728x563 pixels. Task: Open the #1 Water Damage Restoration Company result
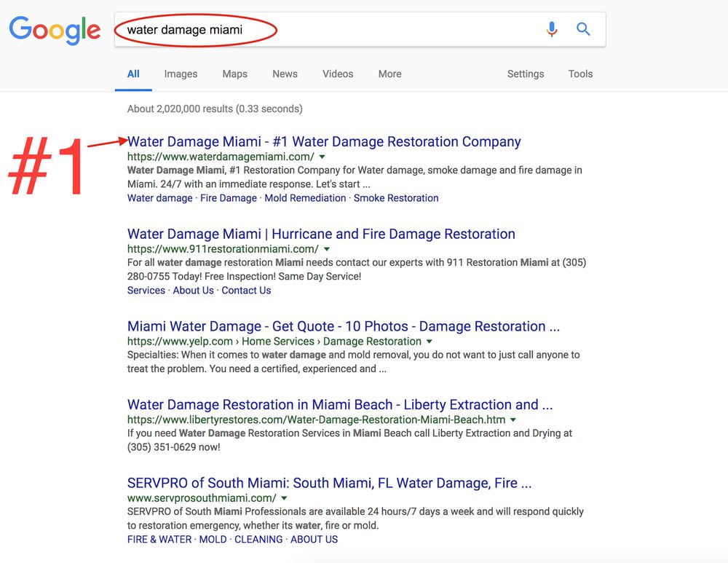click(x=324, y=141)
